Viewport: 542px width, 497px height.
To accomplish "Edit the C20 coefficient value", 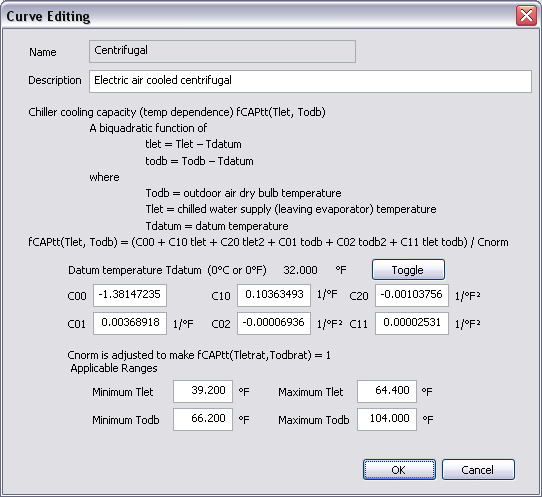I will tap(412, 295).
